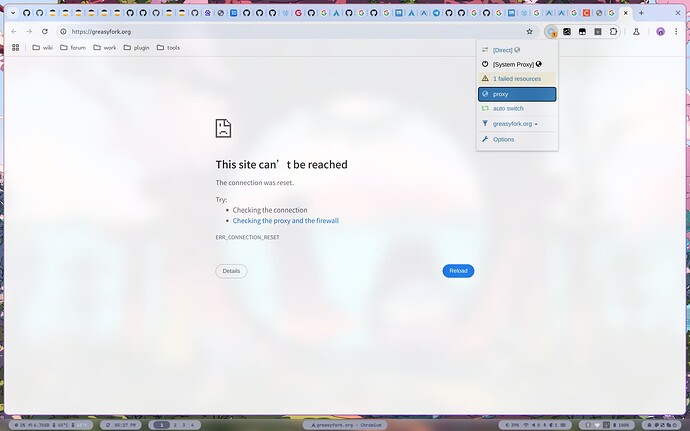This screenshot has width=690, height=431.
Task: View the 1 failed resources warning
Action: pos(517,79)
